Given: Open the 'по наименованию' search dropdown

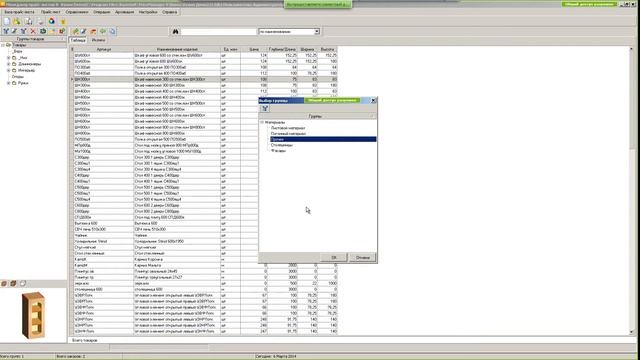Looking at the screenshot, I should pos(317,31).
